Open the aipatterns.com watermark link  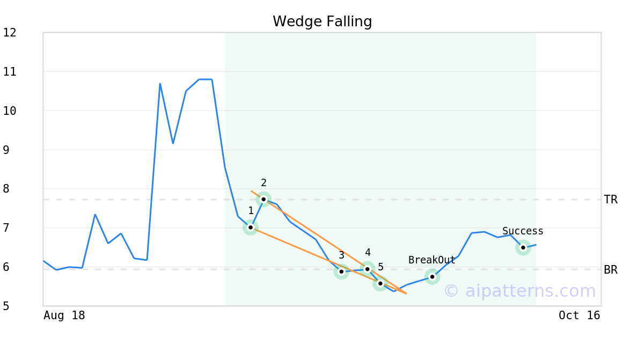(x=519, y=291)
